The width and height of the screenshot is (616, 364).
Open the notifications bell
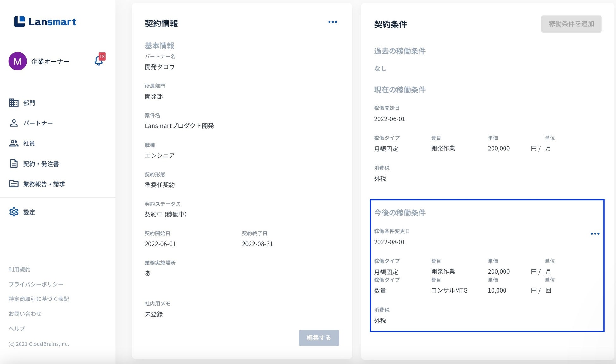99,61
